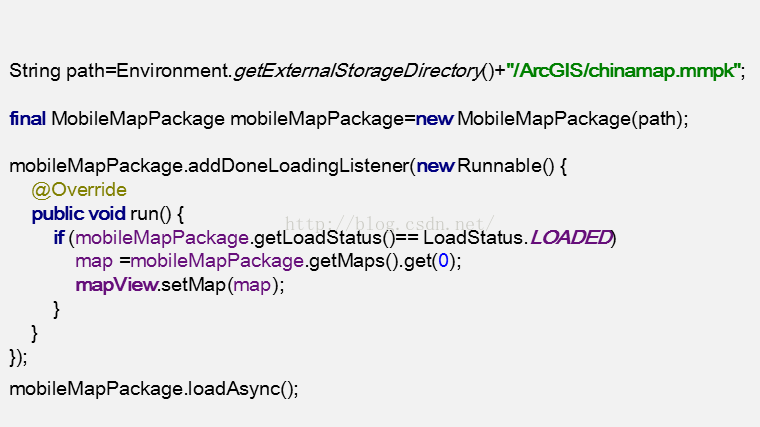Click the number 0 inside get()
This screenshot has height=427, width=760.
(x=445, y=261)
